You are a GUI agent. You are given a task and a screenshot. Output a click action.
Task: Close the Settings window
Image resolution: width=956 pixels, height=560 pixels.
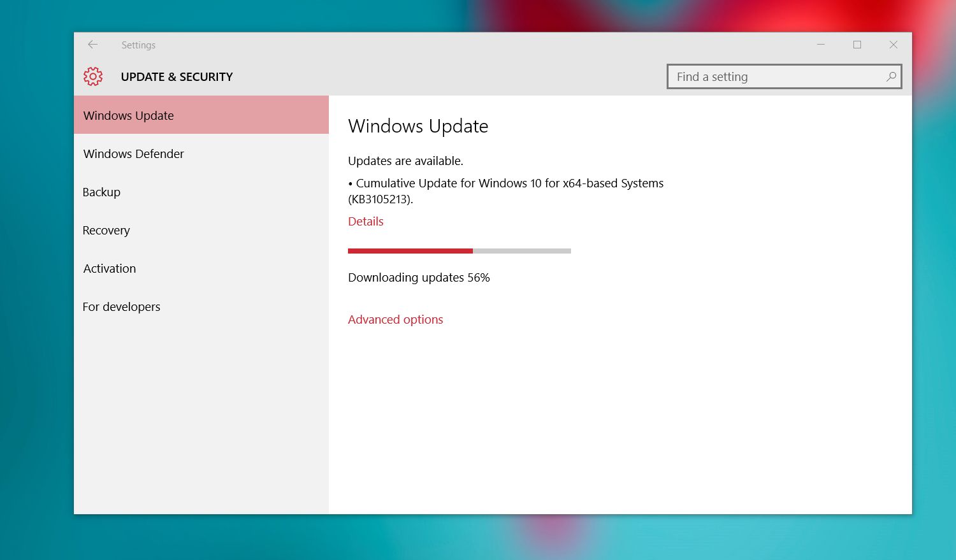pos(894,45)
